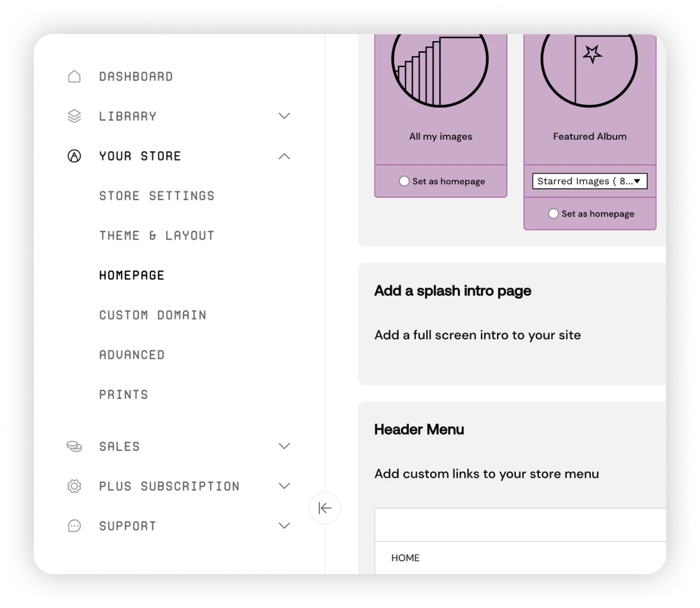Viewport: 700px width, 608px height.
Task: Click the Library menu label
Action: click(x=128, y=116)
